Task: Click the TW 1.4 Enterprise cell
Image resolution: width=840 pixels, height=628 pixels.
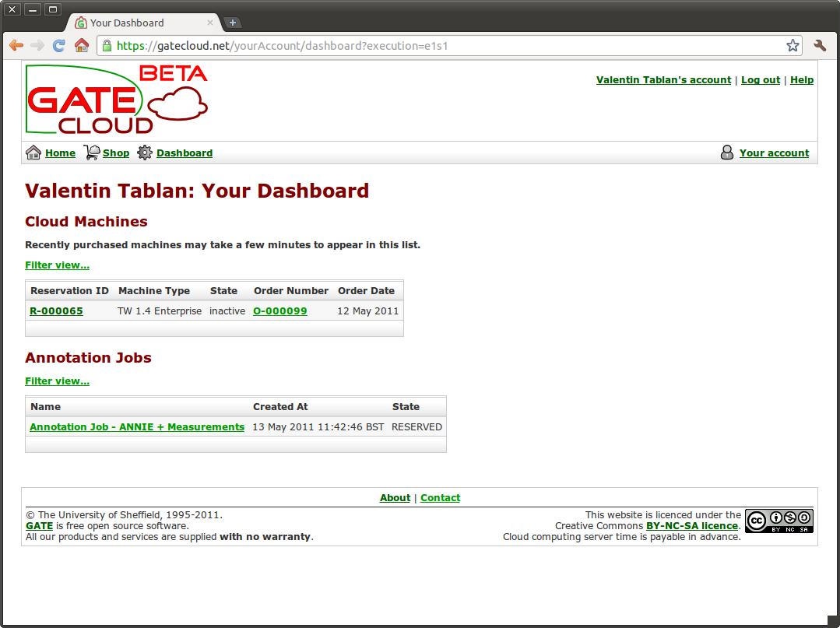Action: click(x=160, y=311)
